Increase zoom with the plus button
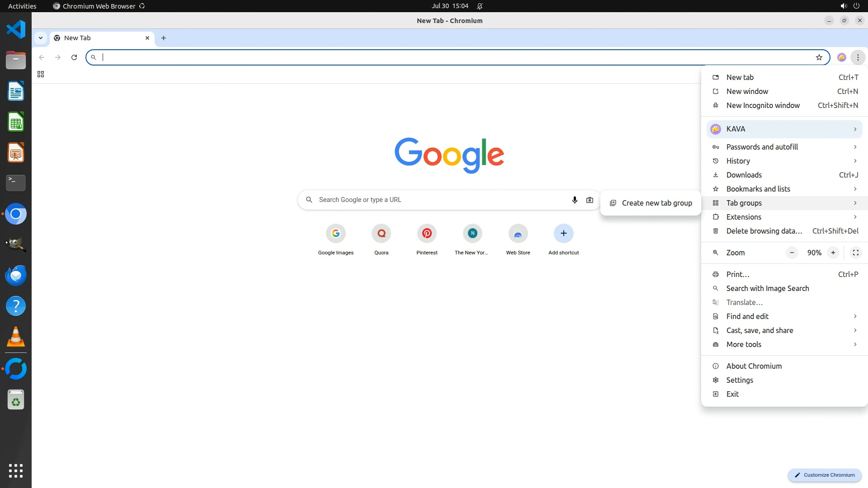The width and height of the screenshot is (868, 488). [833, 253]
